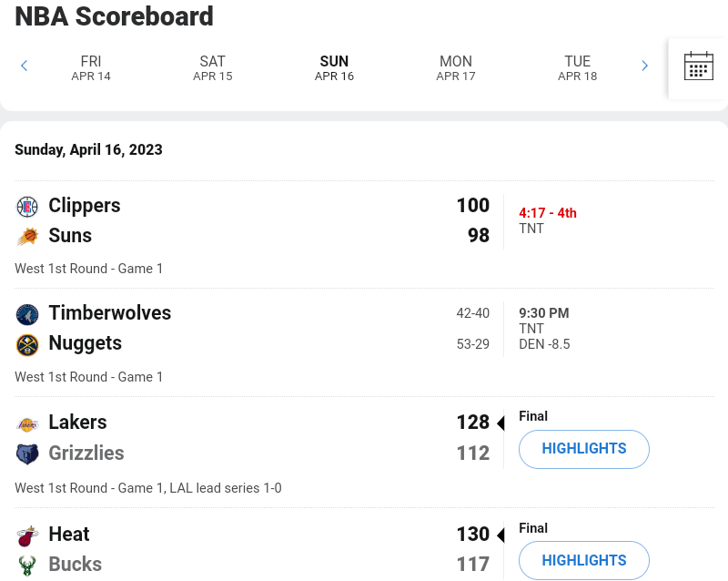Switch to the TUE APR 18 tab
The width and height of the screenshot is (728, 581).
[x=578, y=68]
